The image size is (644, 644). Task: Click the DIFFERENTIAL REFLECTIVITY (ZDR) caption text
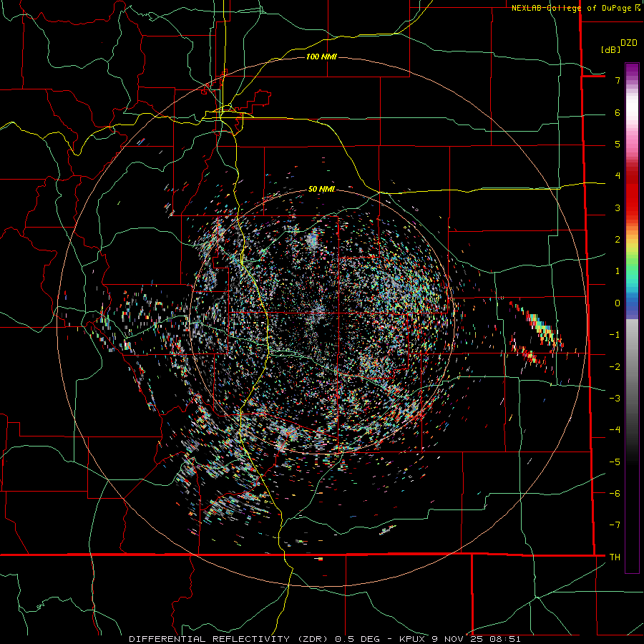[229, 639]
